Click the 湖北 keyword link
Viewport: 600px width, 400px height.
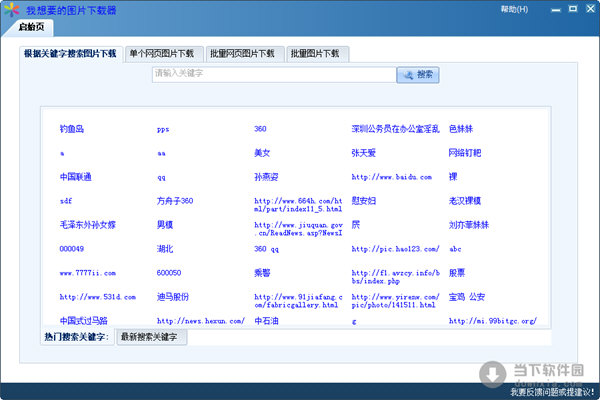click(165, 249)
